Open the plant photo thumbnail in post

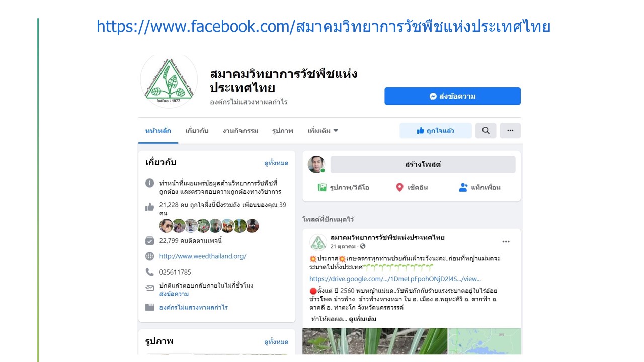(375, 341)
